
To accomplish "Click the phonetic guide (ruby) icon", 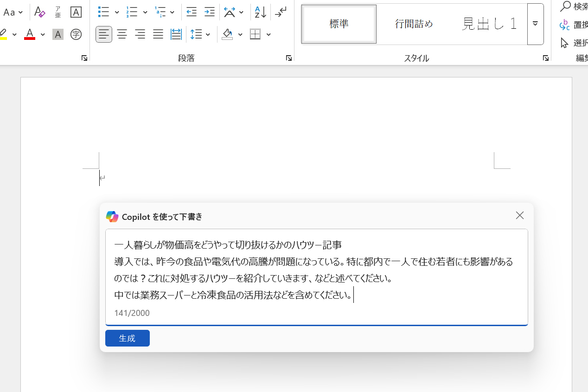I will (x=58, y=12).
